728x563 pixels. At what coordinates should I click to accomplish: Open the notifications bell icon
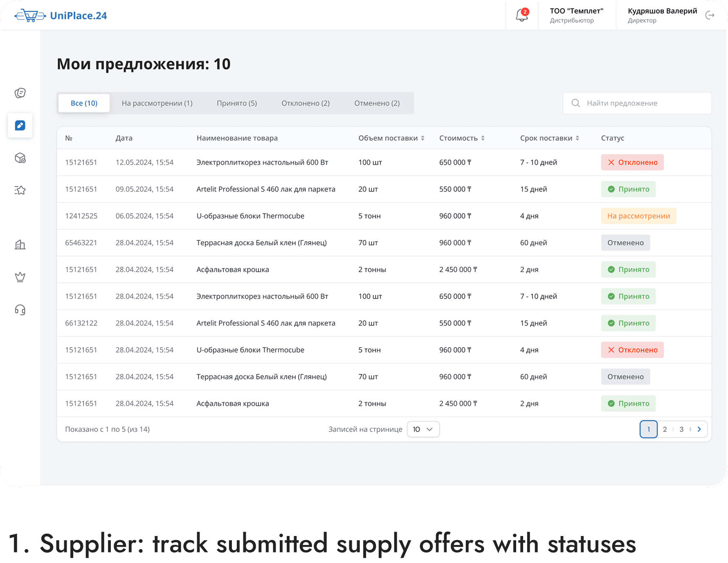tap(522, 15)
